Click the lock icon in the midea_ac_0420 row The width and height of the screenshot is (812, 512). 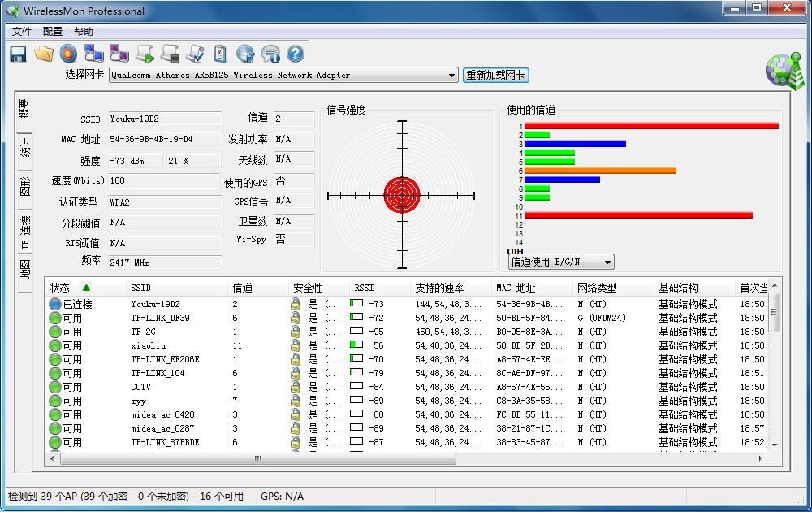296,414
